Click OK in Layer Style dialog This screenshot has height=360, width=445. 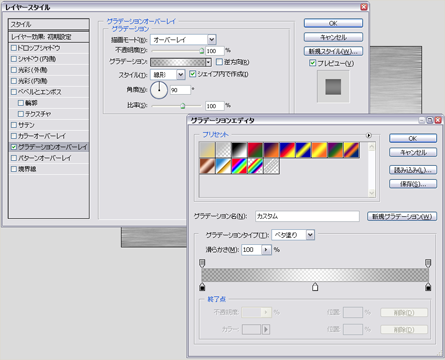(x=333, y=23)
